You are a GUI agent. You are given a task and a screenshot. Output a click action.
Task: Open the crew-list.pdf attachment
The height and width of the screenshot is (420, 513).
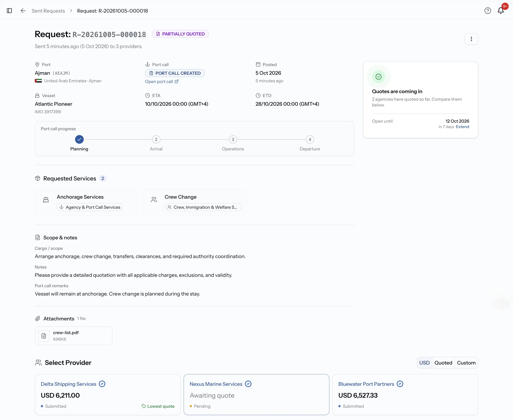tap(73, 336)
